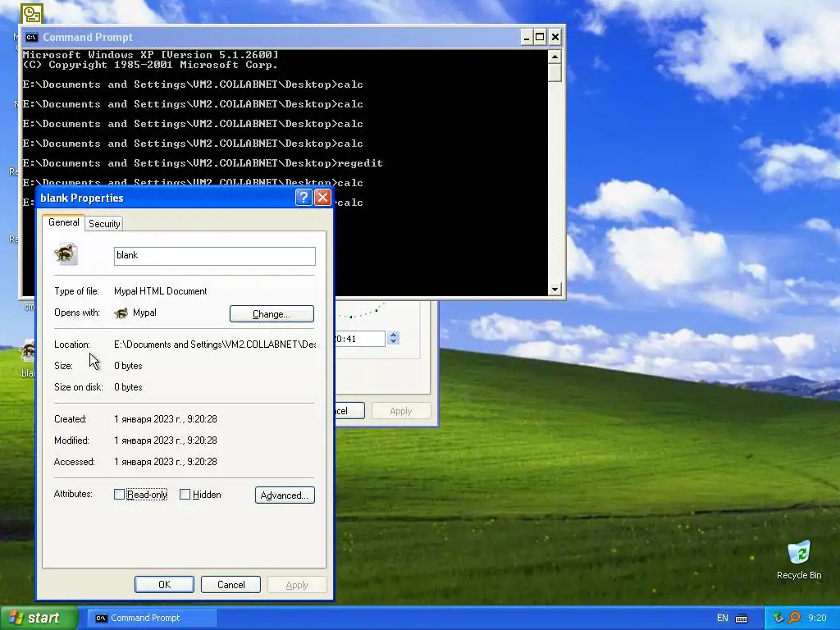
Task: Select the blank file icon on desktop
Action: tap(27, 352)
